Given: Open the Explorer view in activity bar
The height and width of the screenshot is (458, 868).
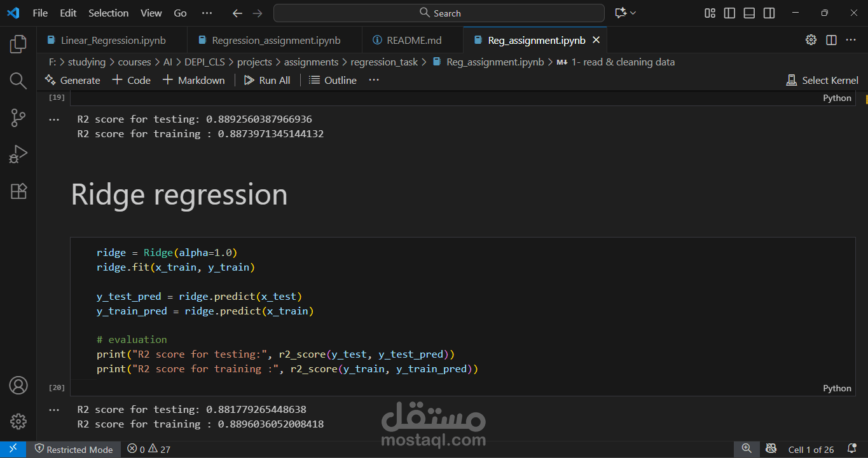Looking at the screenshot, I should point(18,44).
